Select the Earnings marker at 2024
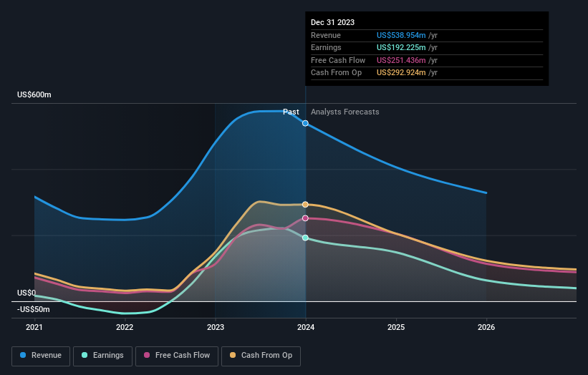This screenshot has height=375, width=588. [305, 238]
